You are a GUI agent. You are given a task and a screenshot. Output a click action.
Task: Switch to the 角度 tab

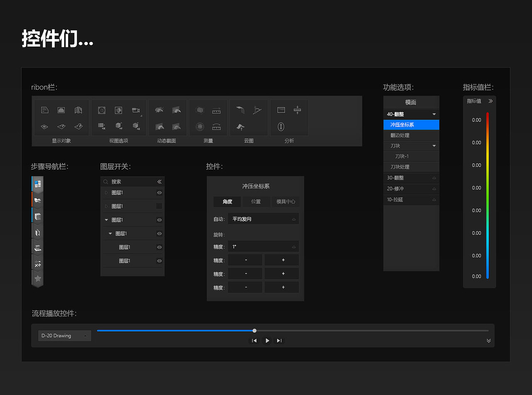[x=227, y=202]
